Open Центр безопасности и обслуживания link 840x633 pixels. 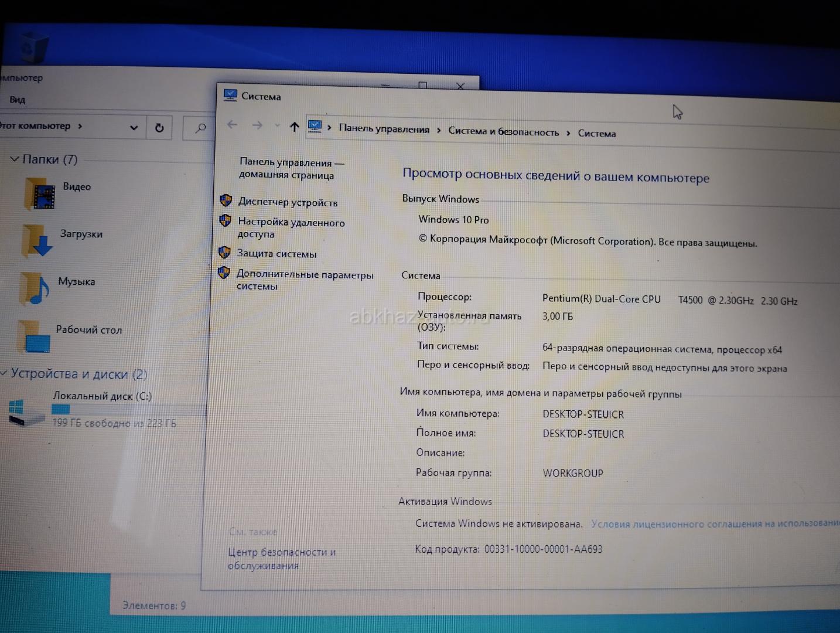coord(281,559)
